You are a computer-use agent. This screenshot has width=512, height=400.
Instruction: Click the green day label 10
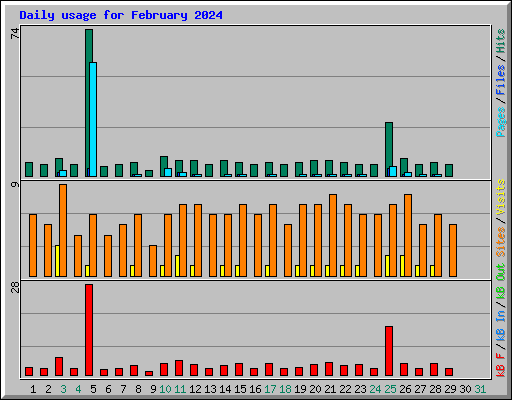(165, 389)
